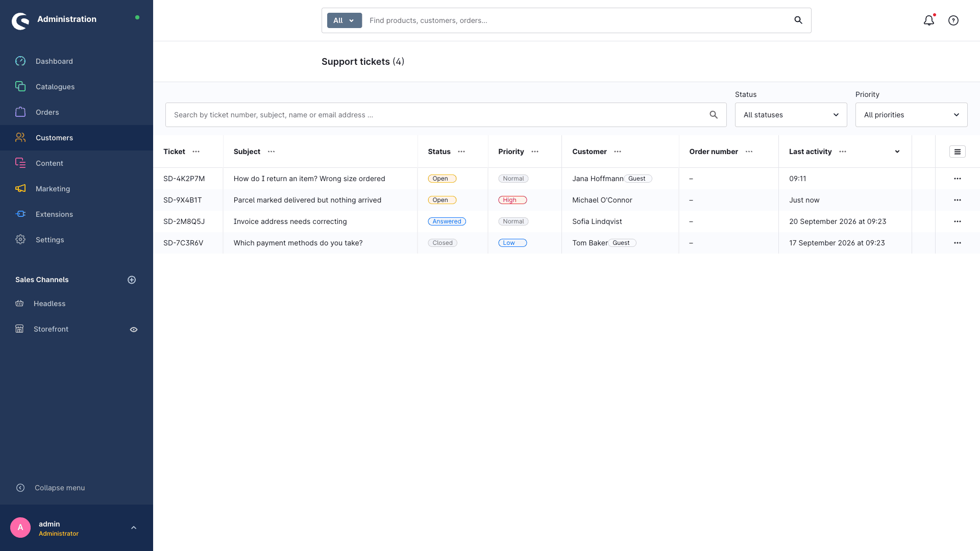This screenshot has width=980, height=551.
Task: Open Customers menu item
Action: coord(77,138)
